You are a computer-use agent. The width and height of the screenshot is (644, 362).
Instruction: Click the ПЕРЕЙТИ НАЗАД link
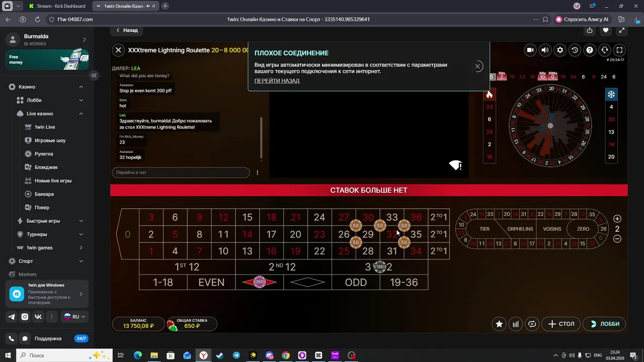point(277,80)
